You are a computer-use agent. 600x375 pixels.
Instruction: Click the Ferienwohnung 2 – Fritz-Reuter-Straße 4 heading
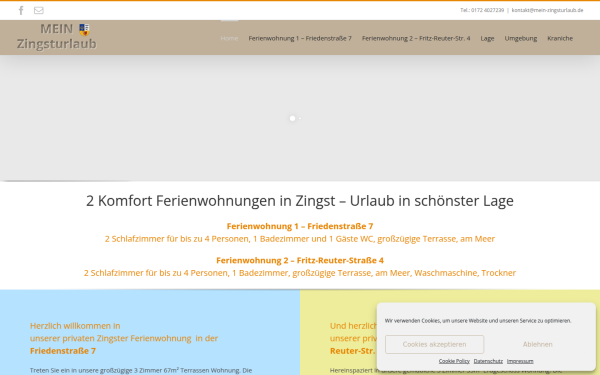(x=300, y=261)
